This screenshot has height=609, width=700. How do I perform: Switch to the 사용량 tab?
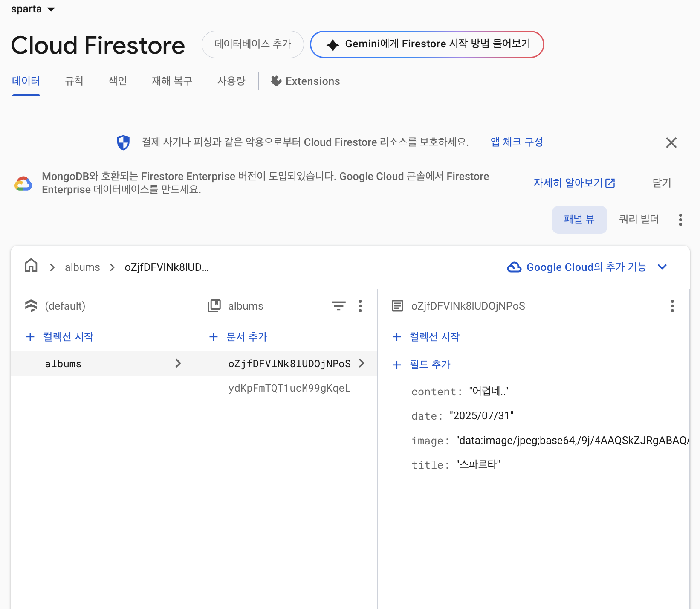point(231,81)
